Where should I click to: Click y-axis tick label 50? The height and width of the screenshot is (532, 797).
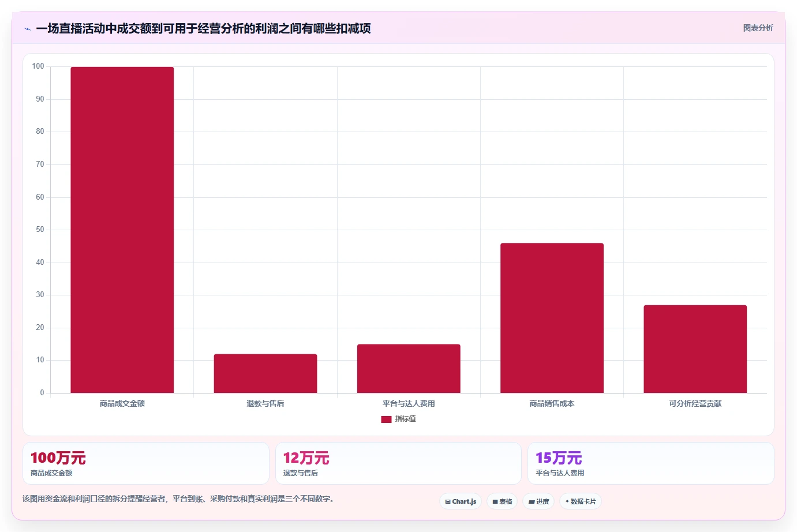[40, 230]
